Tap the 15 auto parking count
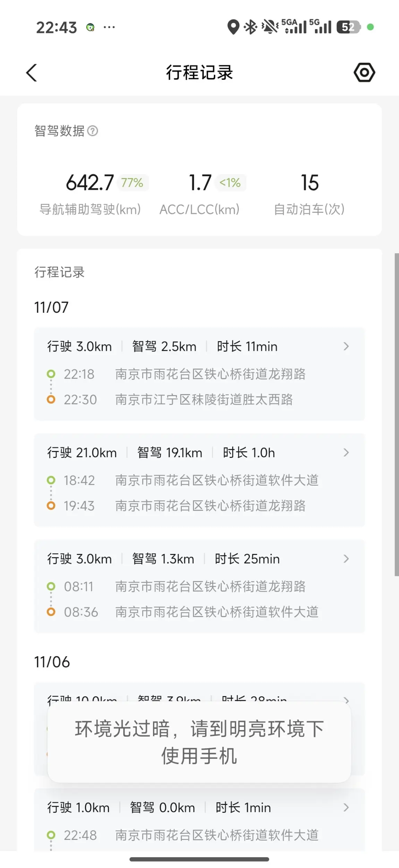The height and width of the screenshot is (868, 399). [309, 183]
